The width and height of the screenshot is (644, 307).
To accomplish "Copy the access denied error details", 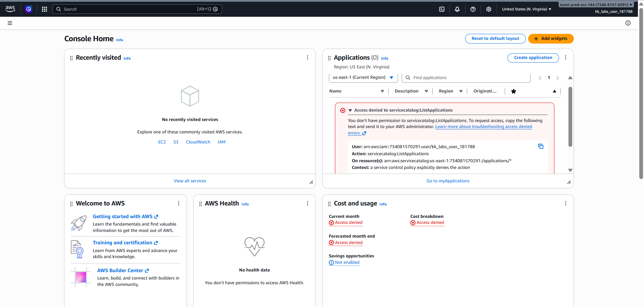I will tap(541, 146).
